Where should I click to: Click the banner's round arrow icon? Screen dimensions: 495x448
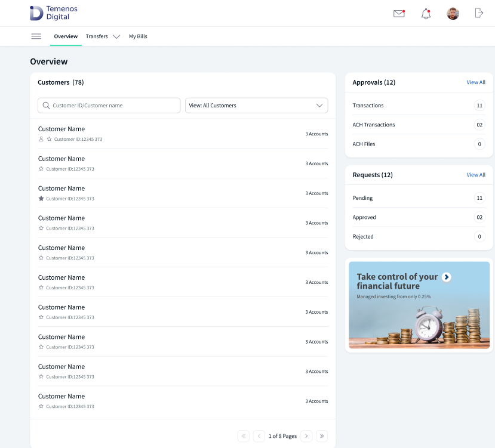click(x=447, y=277)
